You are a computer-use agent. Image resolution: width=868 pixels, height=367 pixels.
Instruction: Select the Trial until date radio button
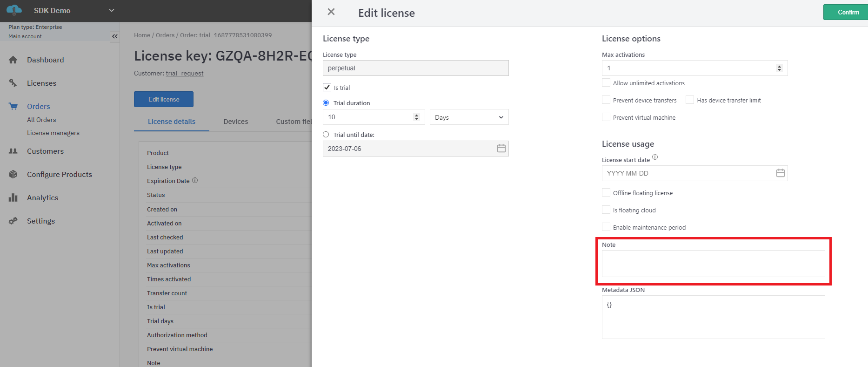326,135
